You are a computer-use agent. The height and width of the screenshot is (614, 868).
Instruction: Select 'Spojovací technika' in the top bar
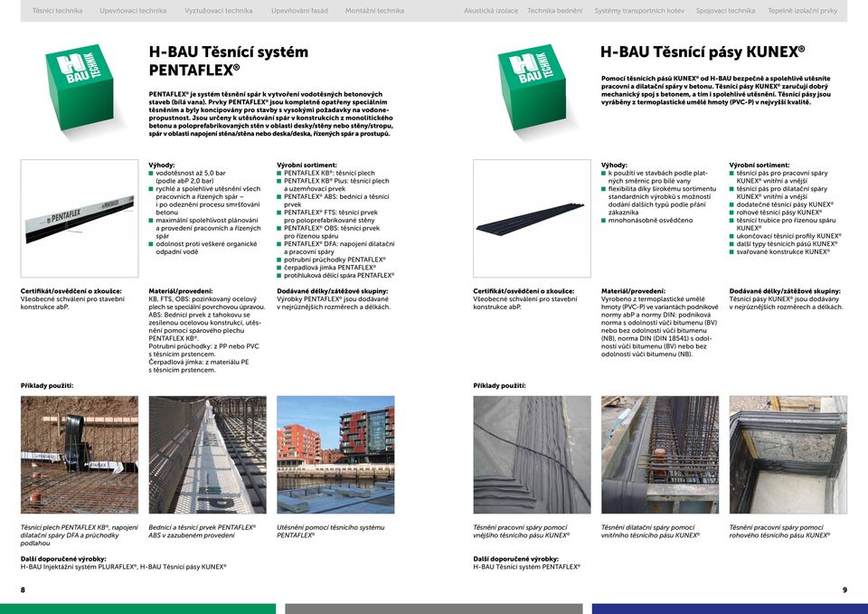point(725,11)
